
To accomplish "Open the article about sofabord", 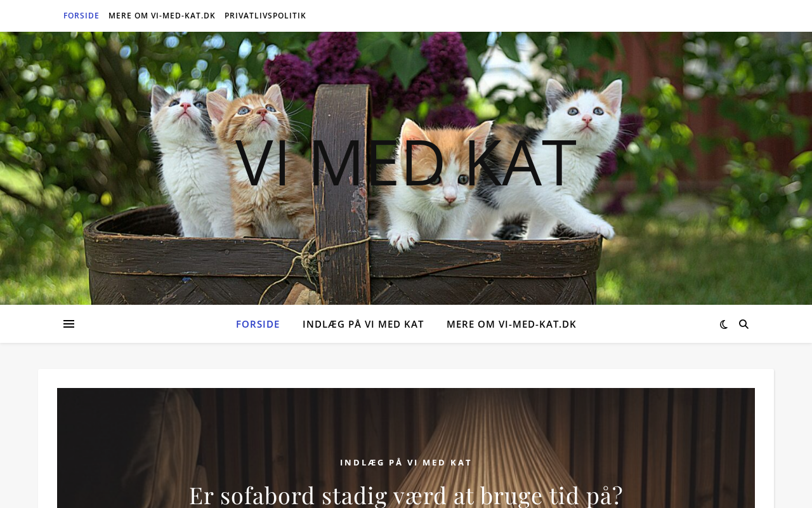I will click(x=406, y=495).
